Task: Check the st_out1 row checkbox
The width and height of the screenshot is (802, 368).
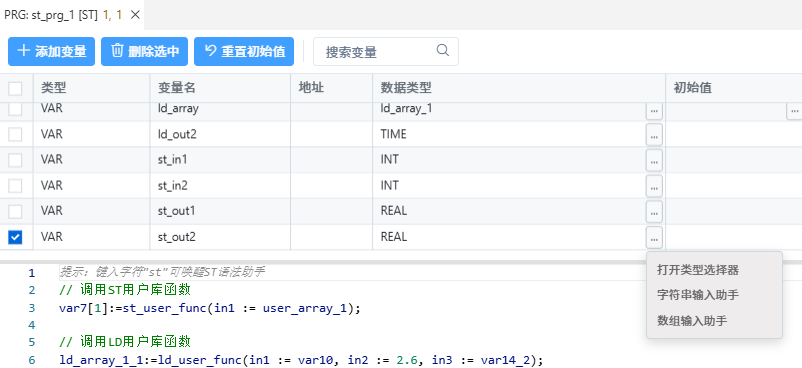Action: [x=15, y=211]
